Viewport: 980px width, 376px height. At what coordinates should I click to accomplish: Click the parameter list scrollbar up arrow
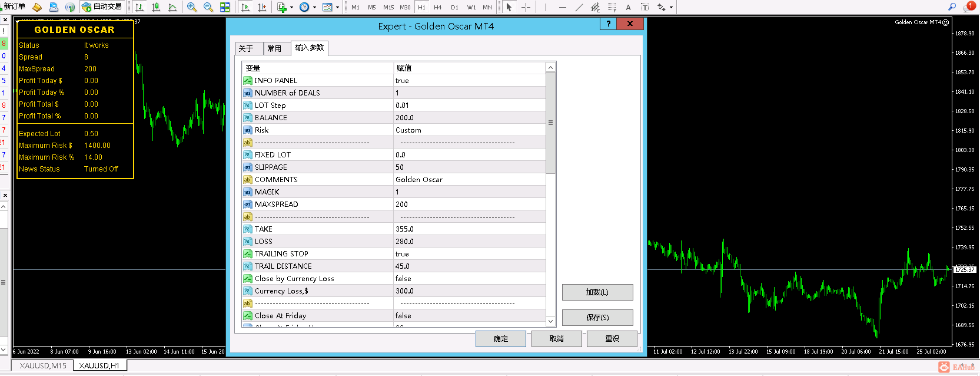[x=550, y=67]
